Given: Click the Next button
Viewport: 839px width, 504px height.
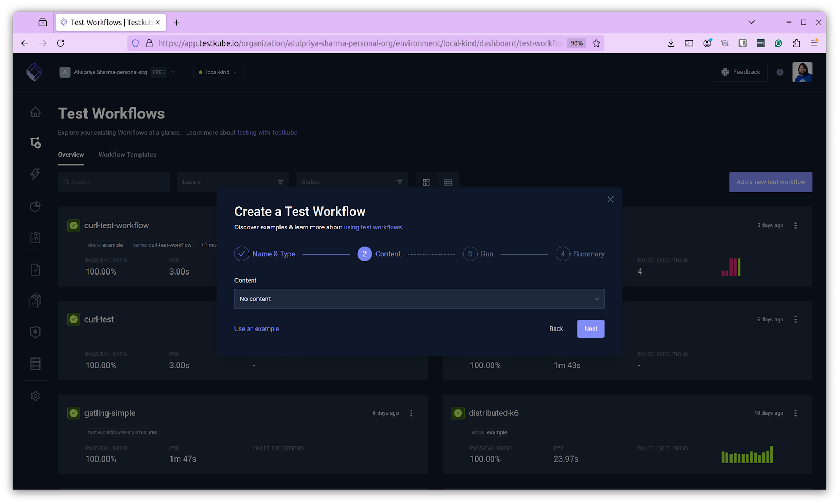Looking at the screenshot, I should 591,329.
